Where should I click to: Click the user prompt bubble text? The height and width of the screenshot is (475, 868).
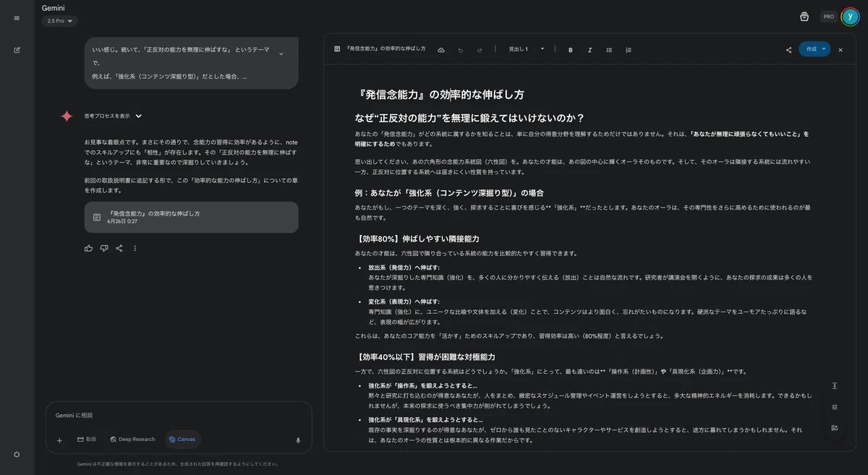coord(180,63)
